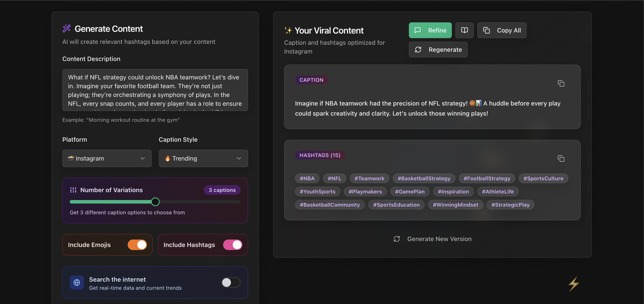Click the Refine button
The image size is (644, 304).
point(430,30)
